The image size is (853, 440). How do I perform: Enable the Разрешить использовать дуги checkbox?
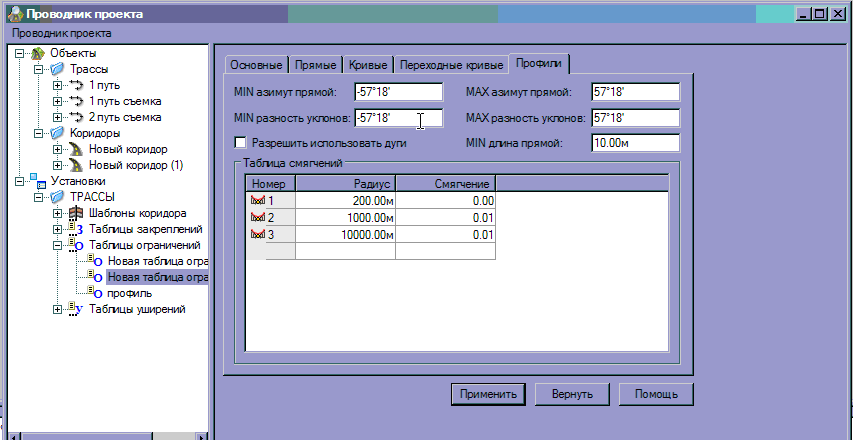240,143
